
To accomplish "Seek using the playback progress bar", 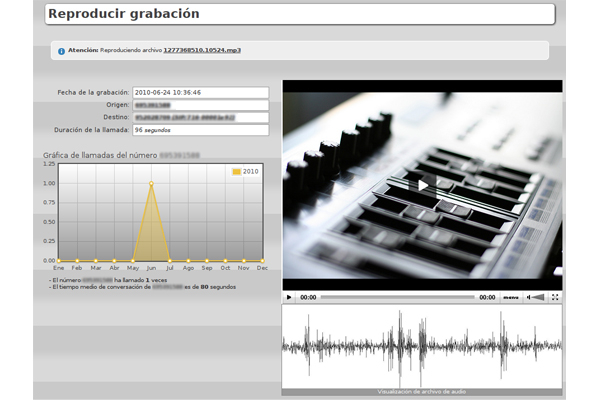I will pos(397,297).
